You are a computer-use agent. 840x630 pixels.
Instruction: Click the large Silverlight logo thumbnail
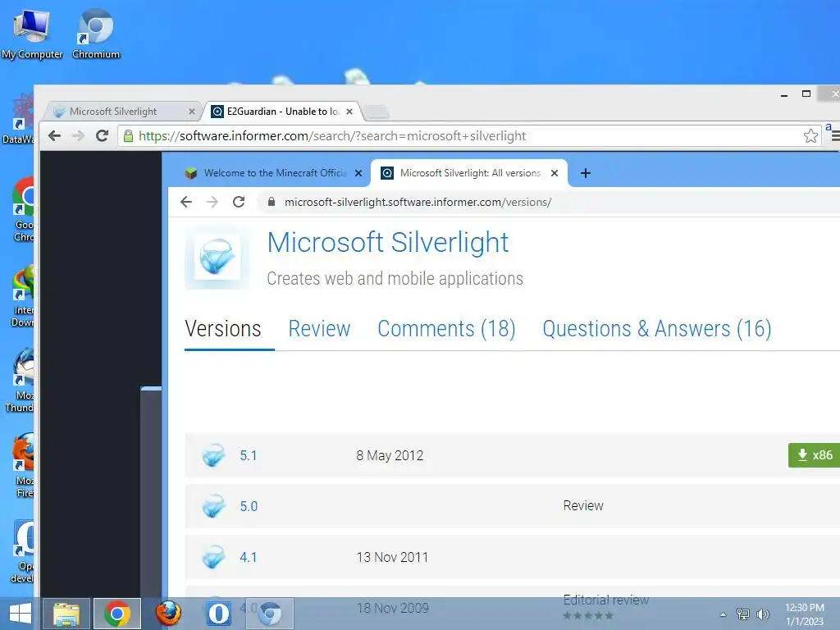click(217, 258)
